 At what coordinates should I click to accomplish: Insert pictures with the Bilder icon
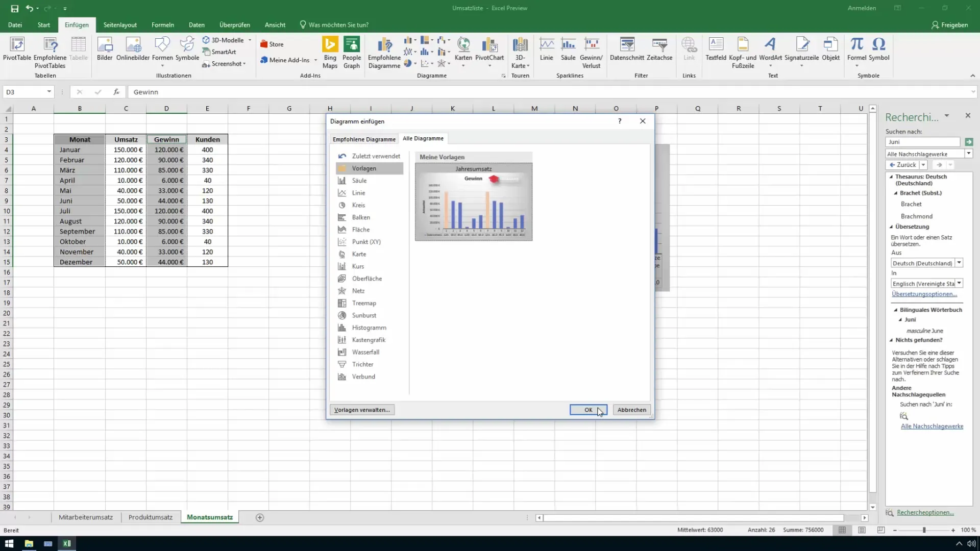click(105, 49)
